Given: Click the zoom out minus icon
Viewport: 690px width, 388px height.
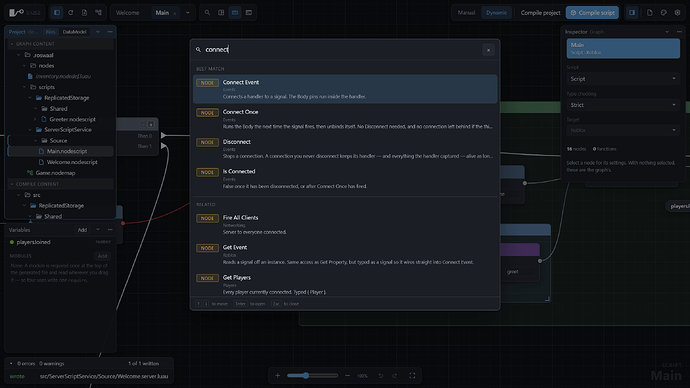Looking at the screenshot, I should pos(347,376).
